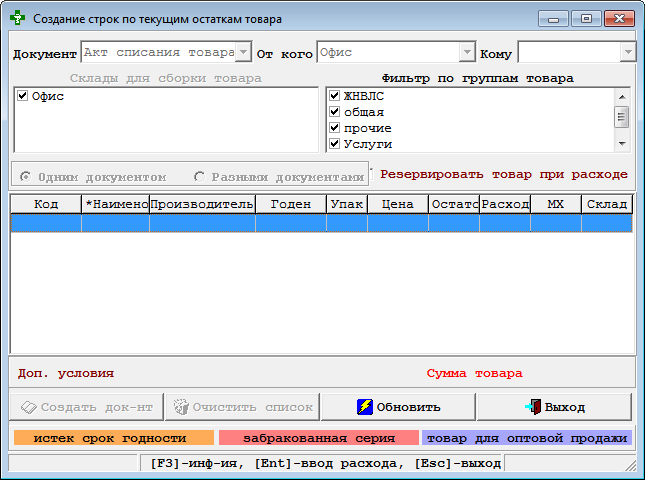This screenshot has width=645, height=480.
Task: Click the eraser icon on Создать док-нт button
Action: (28, 407)
